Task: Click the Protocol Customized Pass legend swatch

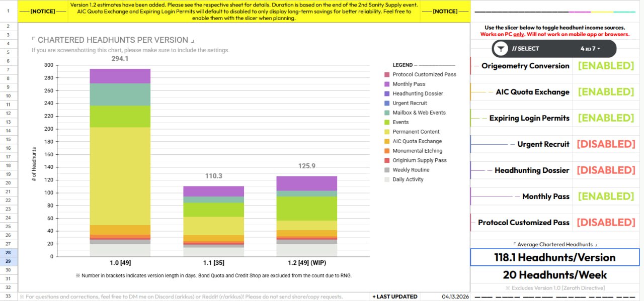Action: (x=387, y=74)
